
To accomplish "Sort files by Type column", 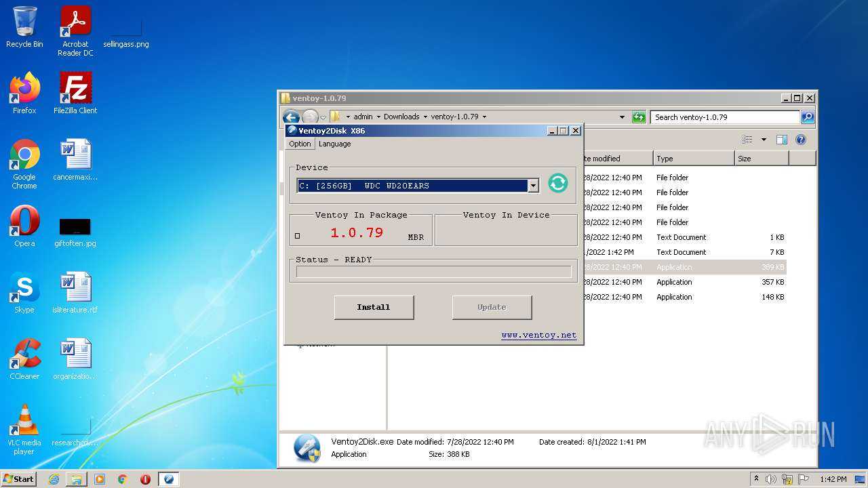I will pyautogui.click(x=694, y=159).
